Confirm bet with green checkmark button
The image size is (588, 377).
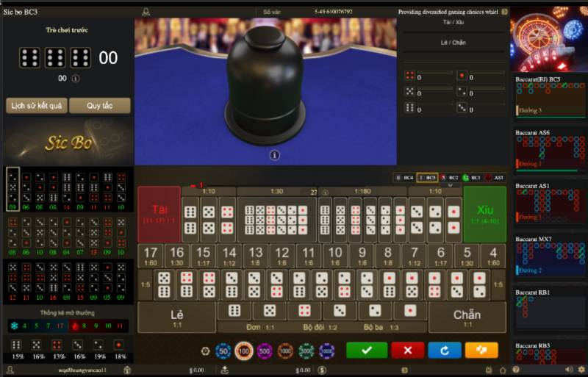[367, 351]
